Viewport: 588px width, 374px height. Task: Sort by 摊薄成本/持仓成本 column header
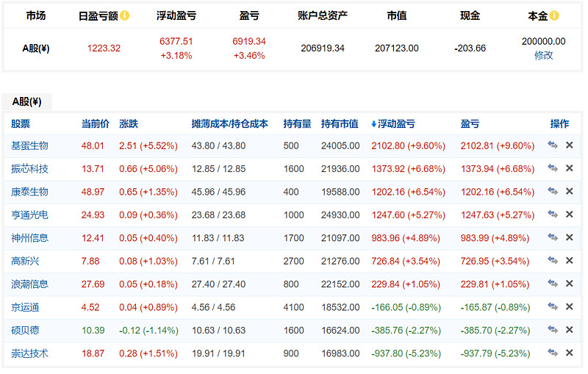pyautogui.click(x=230, y=123)
